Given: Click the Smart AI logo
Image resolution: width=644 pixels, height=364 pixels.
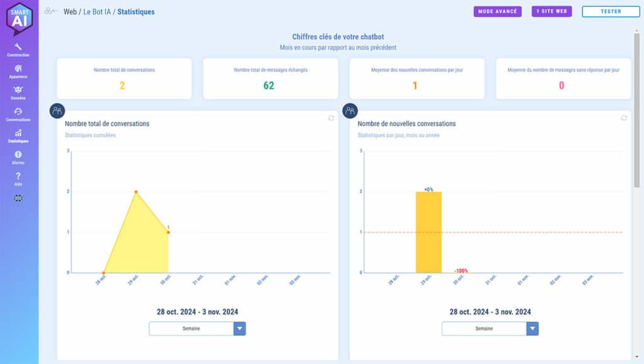Looking at the screenshot, I should point(19,19).
